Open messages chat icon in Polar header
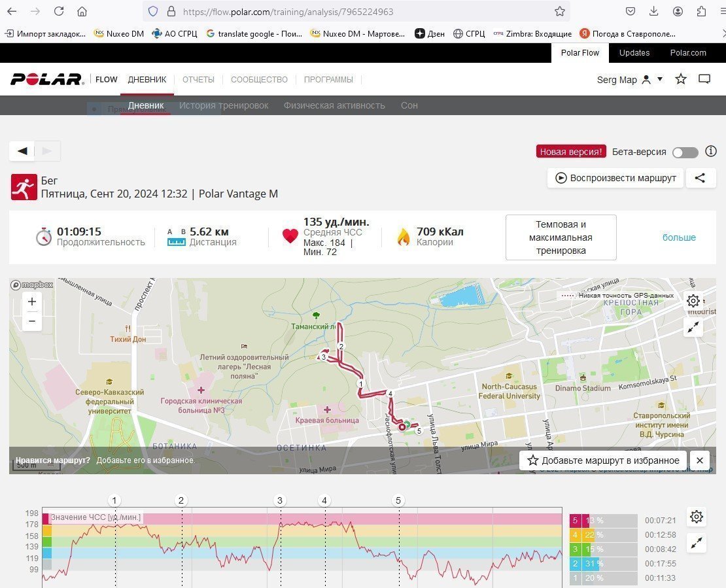Viewport: 726px width, 588px height. pyautogui.click(x=704, y=79)
